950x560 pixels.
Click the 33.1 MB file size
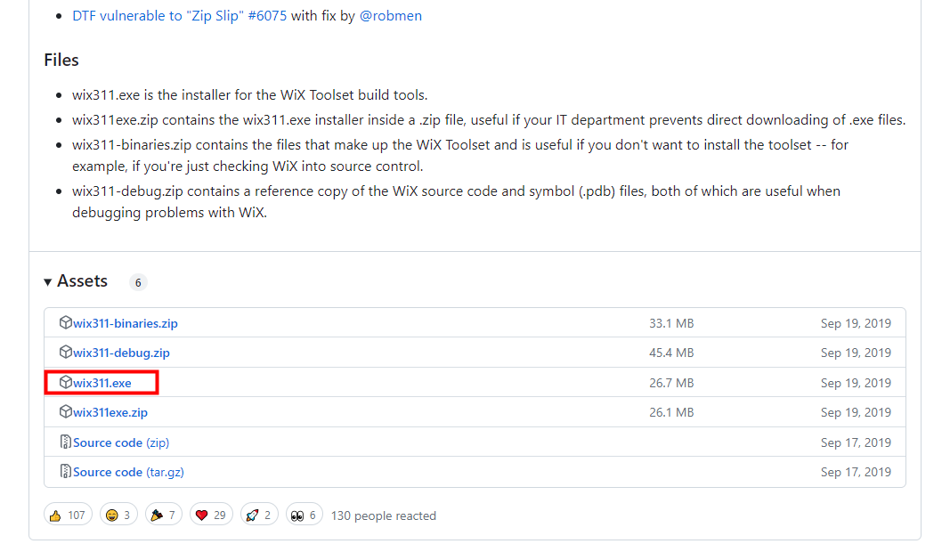(x=671, y=323)
